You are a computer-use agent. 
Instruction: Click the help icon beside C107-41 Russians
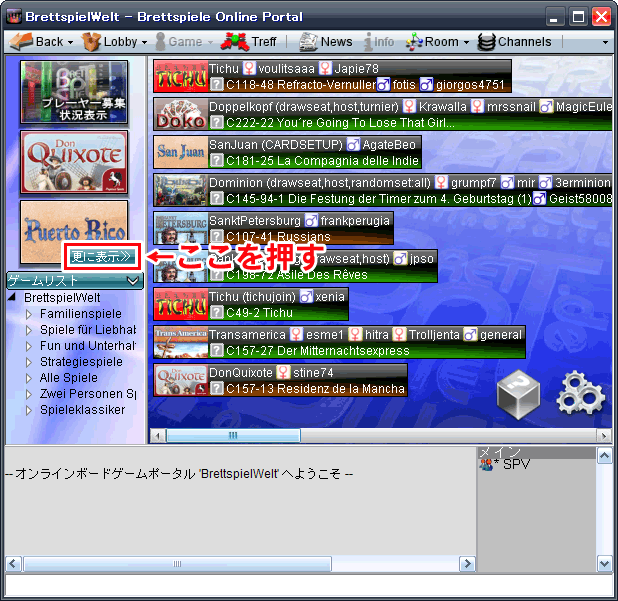216,236
